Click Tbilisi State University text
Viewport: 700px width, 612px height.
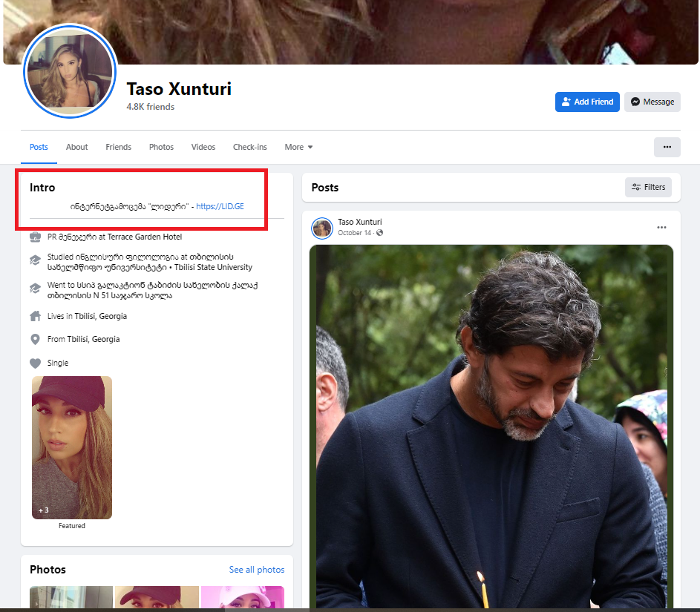click(x=213, y=267)
